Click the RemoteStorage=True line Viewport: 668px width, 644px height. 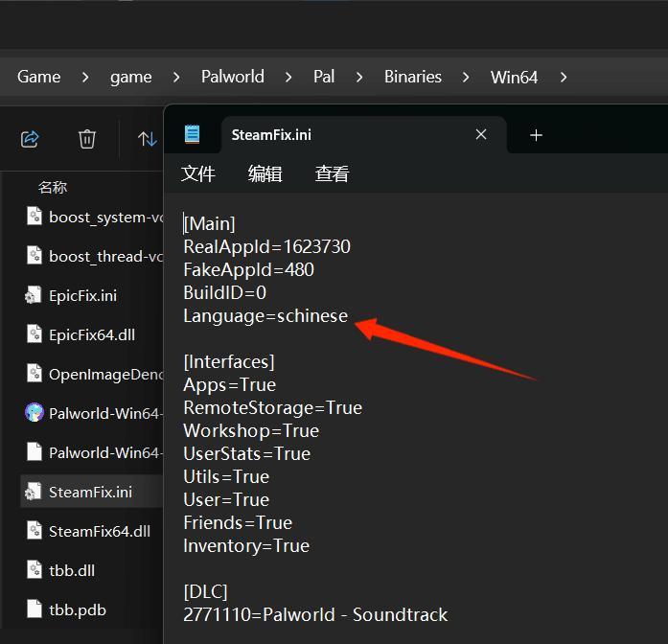[x=272, y=408]
